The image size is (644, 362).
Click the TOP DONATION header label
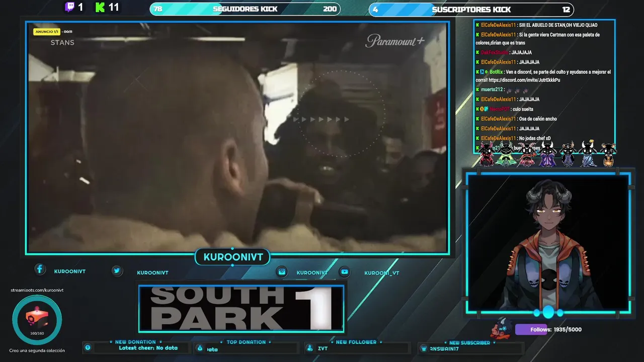246,342
